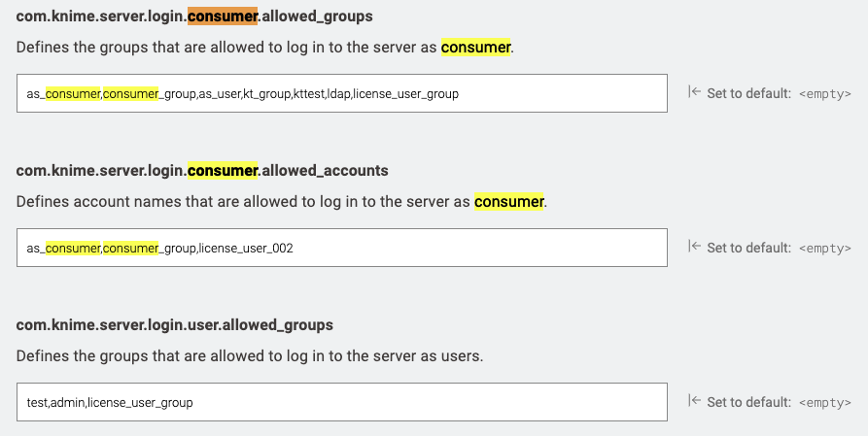Click reset arrow icon for user.allowed_groups
This screenshot has width=868, height=436.
[694, 401]
